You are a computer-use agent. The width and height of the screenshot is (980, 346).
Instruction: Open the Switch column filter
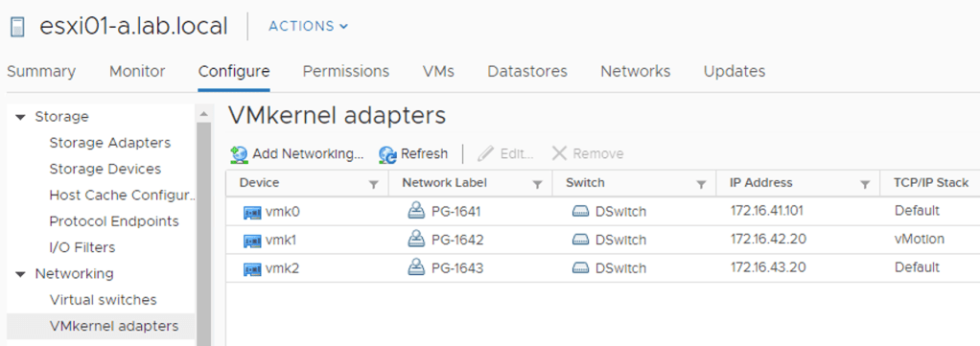coord(701,184)
